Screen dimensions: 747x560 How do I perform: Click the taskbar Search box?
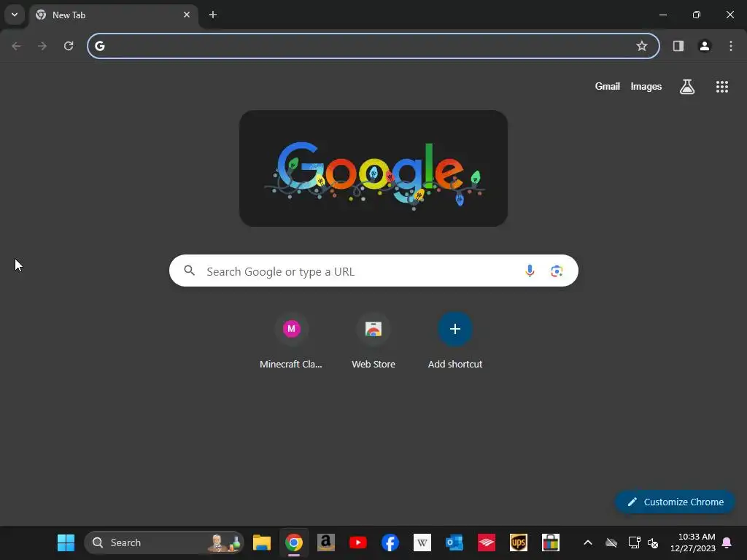(164, 542)
